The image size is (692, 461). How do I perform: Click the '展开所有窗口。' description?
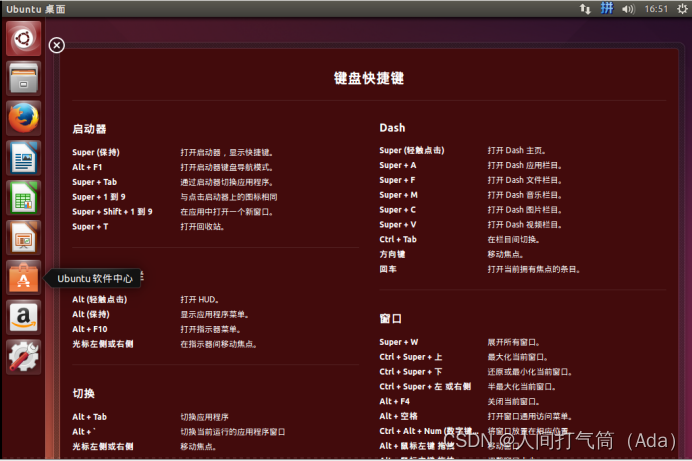[x=514, y=342]
